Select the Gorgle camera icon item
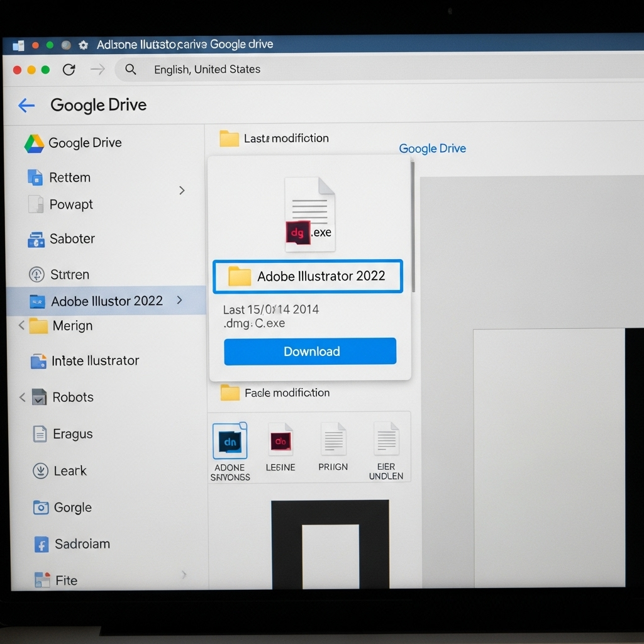Viewport: 644px width, 644px height. 41,508
